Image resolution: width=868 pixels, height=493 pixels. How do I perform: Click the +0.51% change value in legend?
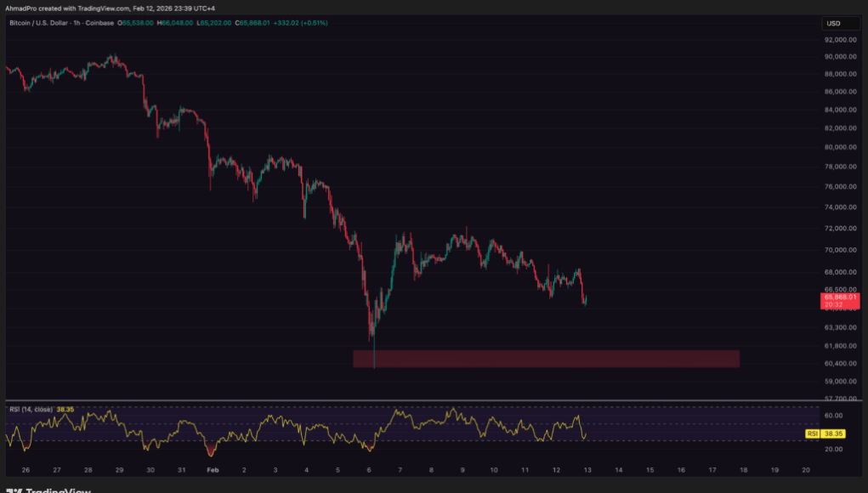(312, 24)
